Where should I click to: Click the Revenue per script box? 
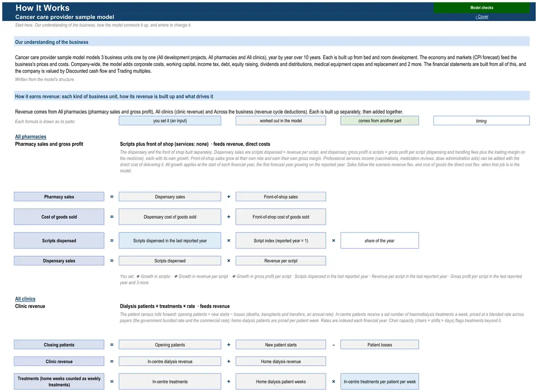281,261
